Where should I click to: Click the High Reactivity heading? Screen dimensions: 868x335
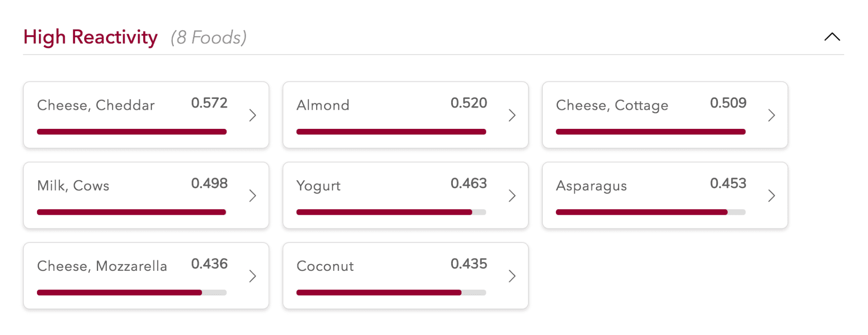90,37
